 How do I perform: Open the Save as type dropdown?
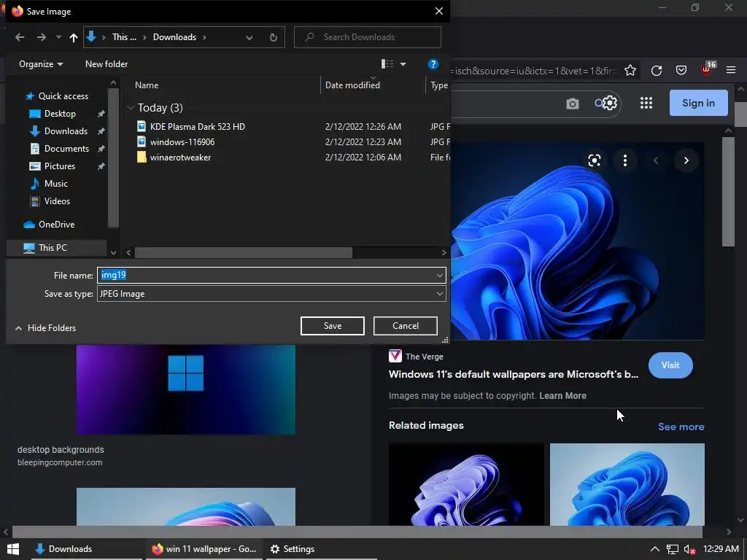tap(271, 294)
